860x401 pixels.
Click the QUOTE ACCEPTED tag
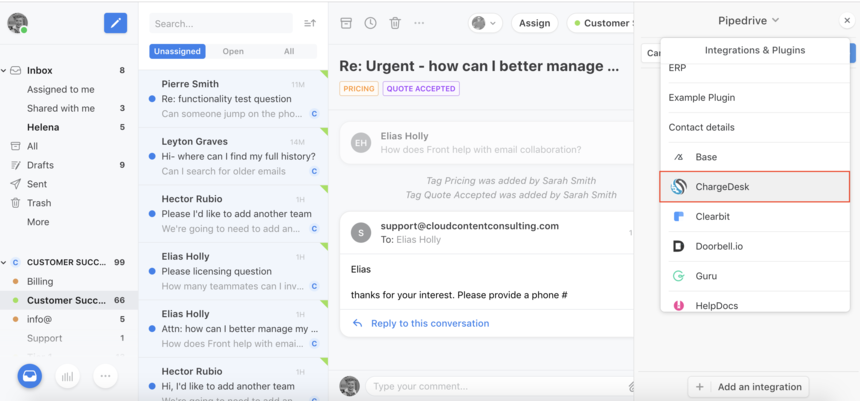click(x=421, y=88)
